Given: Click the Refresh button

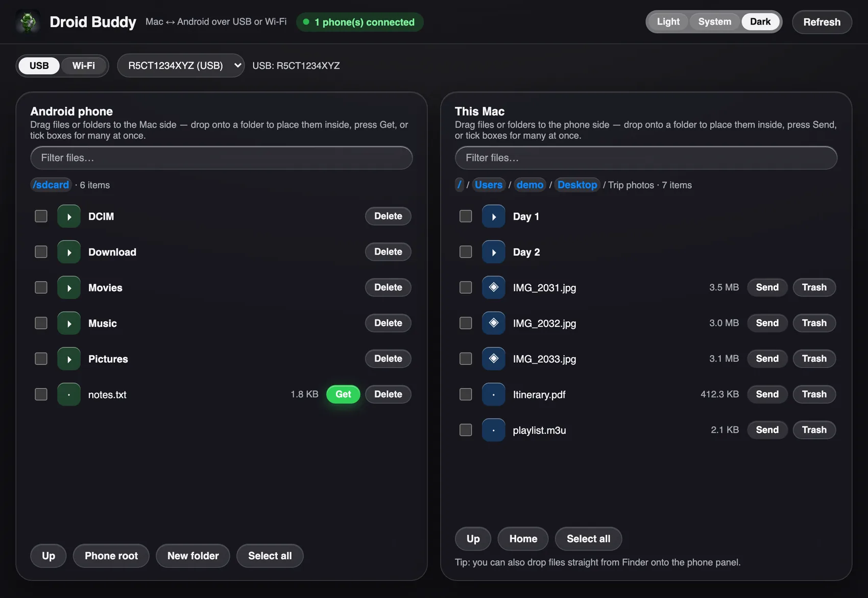Looking at the screenshot, I should [x=822, y=22].
